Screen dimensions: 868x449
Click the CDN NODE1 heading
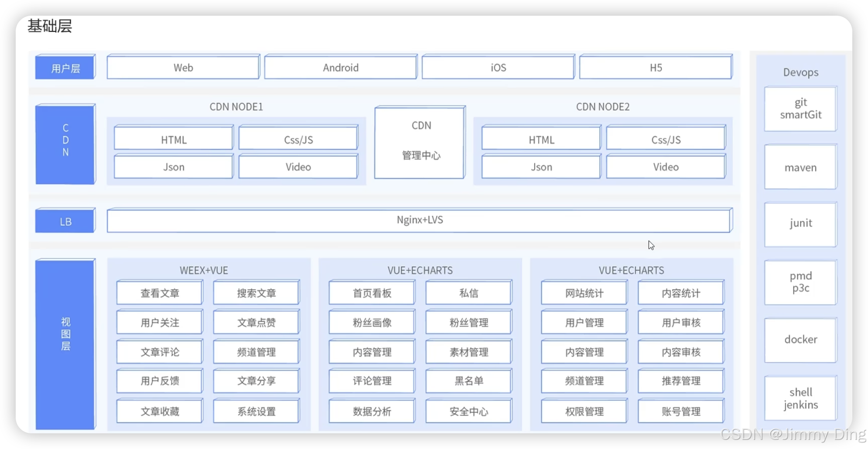point(236,107)
